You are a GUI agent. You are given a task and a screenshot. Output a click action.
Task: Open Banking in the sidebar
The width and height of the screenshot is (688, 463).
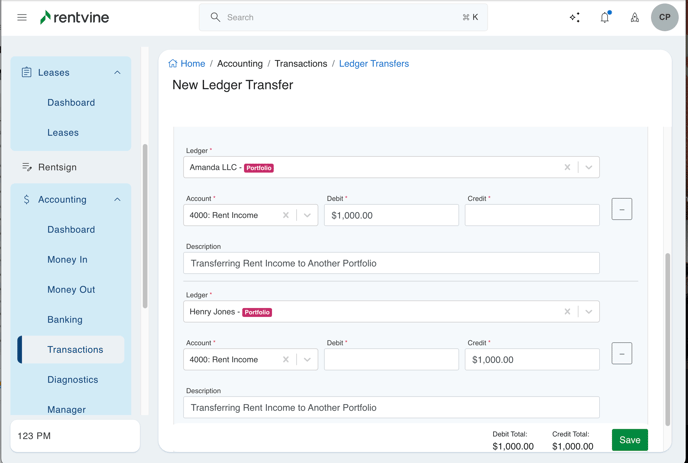[65, 320]
